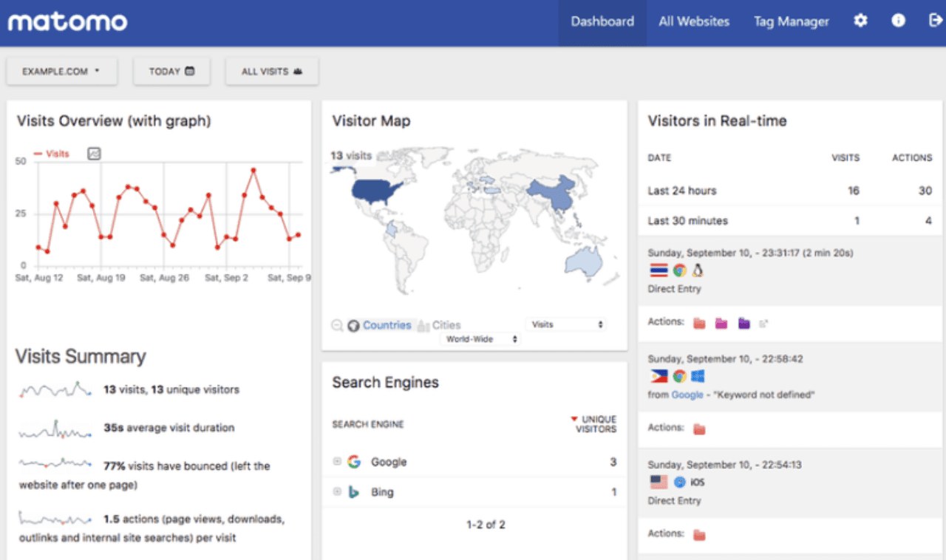Click the average visit duration sparkline

(55, 428)
